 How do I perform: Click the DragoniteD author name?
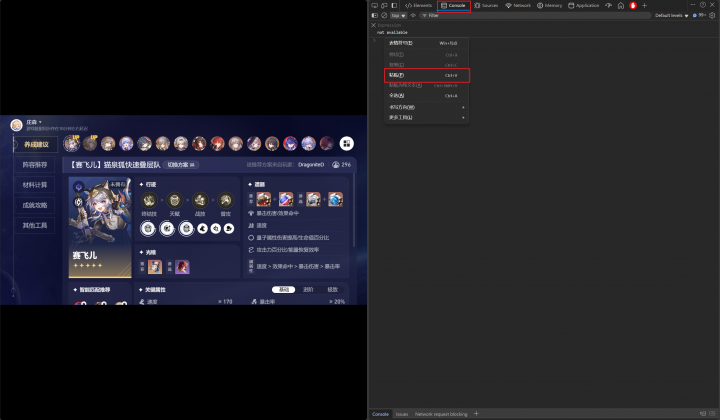coord(311,164)
